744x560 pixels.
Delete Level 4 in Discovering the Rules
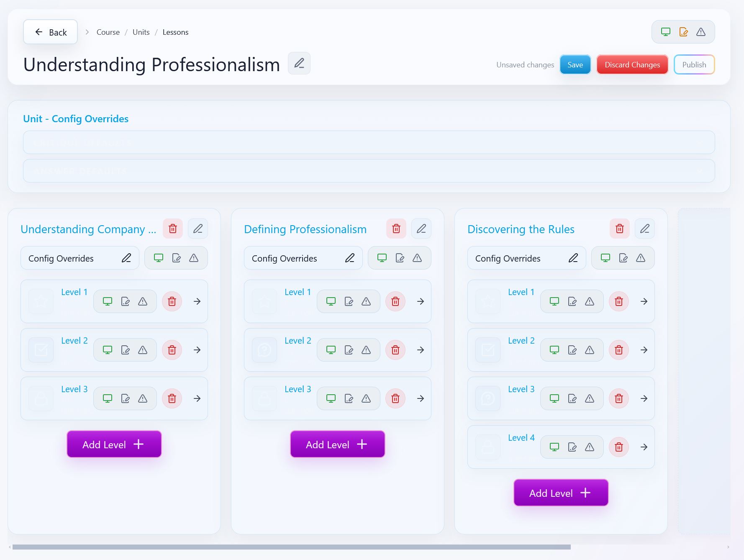pyautogui.click(x=618, y=447)
